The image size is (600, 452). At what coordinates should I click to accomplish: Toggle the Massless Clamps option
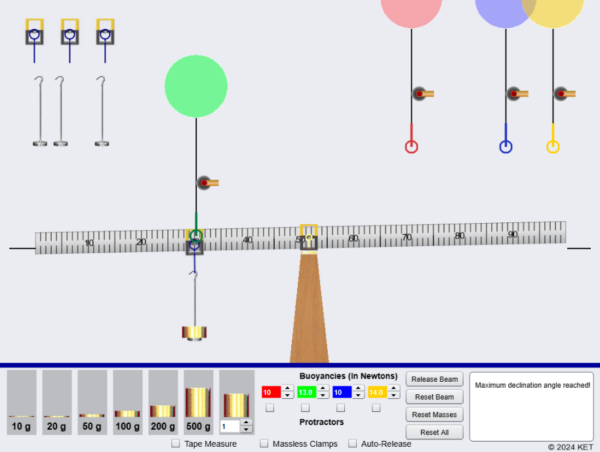point(264,443)
